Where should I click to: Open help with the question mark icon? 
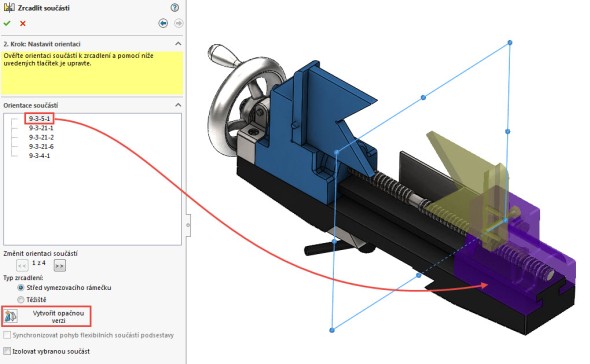[175, 8]
